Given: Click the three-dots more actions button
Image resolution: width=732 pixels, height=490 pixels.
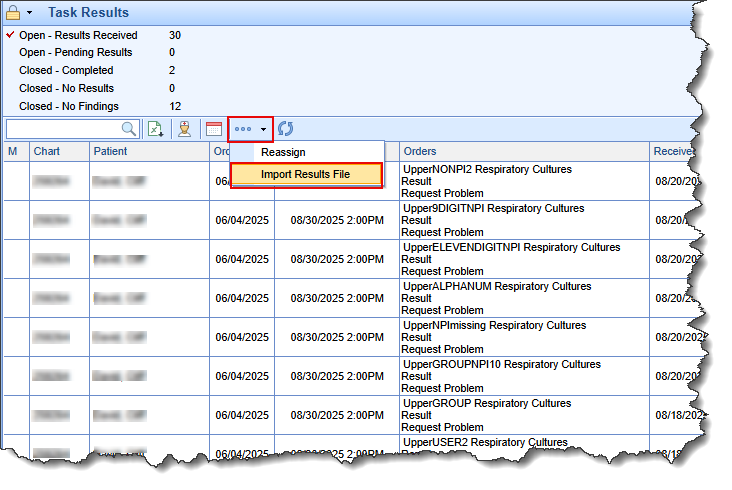Looking at the screenshot, I should (243, 129).
